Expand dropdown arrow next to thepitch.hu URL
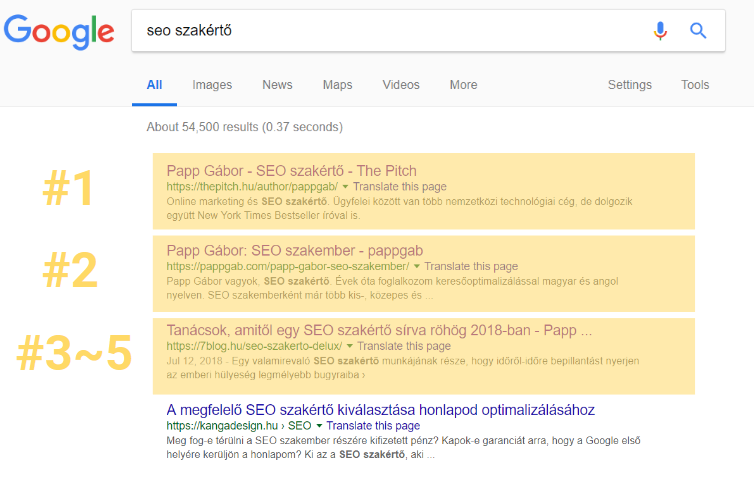This screenshot has height=480, width=754. tap(345, 187)
